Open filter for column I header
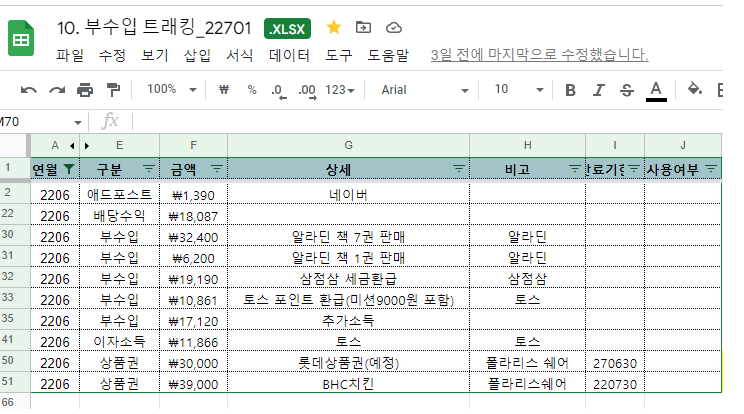Viewport: 744px width, 414px height. [634, 168]
